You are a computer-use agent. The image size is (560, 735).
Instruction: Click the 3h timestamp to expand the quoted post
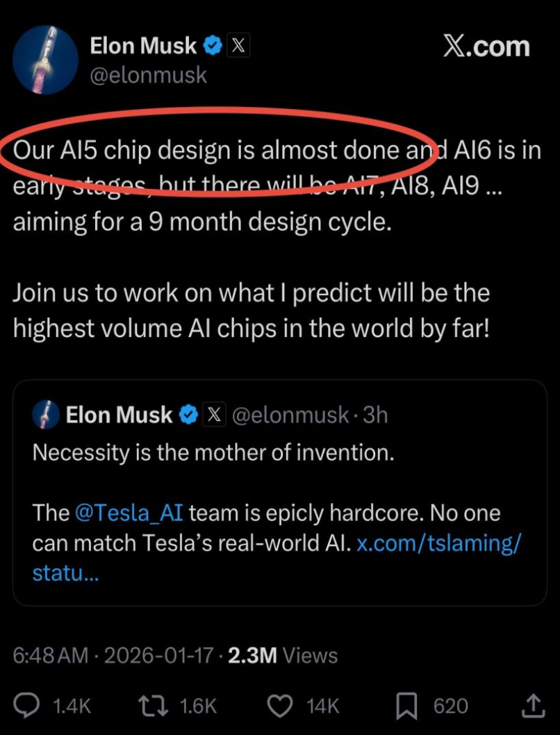pos(372,414)
